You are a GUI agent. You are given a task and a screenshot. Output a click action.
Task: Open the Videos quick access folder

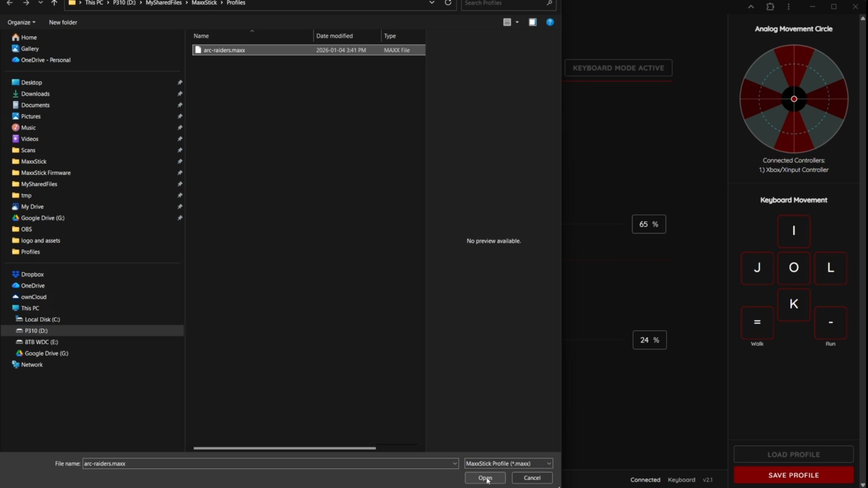point(25,139)
